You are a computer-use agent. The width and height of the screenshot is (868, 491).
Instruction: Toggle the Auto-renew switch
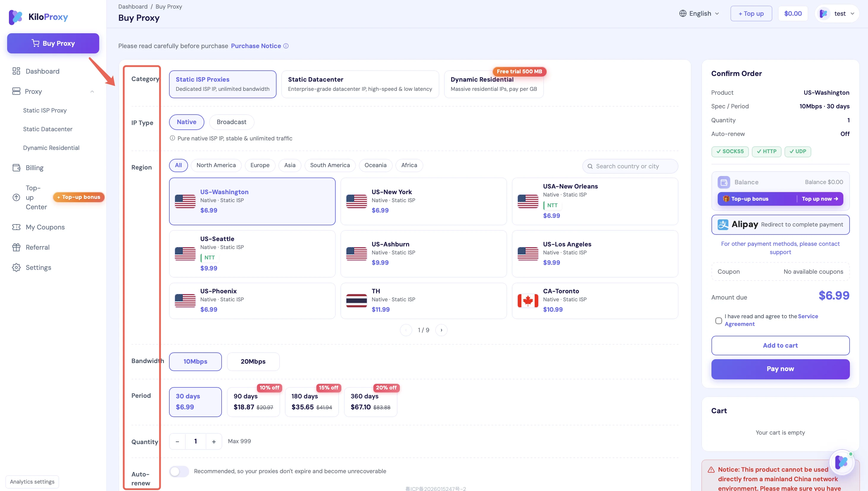[179, 471]
